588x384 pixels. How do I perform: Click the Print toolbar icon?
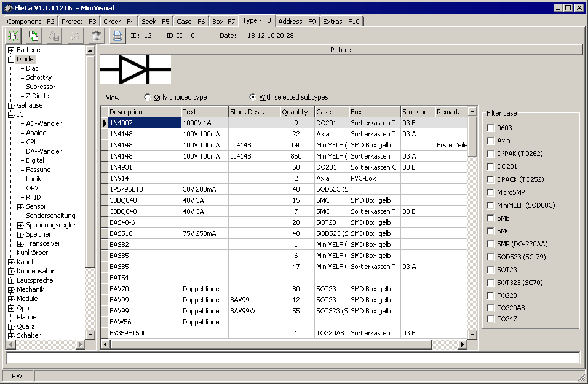117,36
